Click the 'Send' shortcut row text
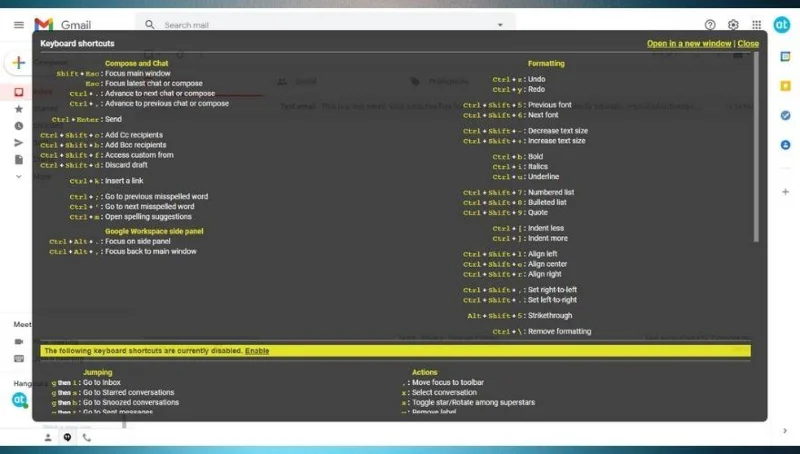The width and height of the screenshot is (800, 454). pyautogui.click(x=113, y=119)
